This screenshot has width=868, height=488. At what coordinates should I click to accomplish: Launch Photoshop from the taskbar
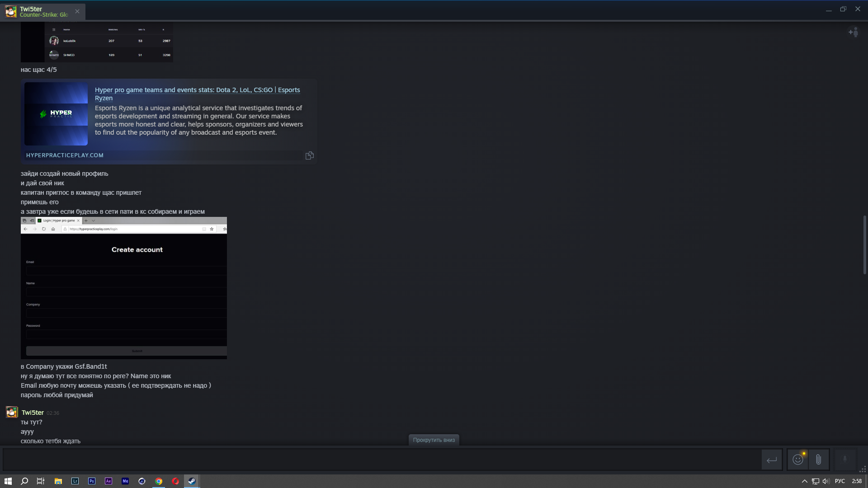(92, 481)
